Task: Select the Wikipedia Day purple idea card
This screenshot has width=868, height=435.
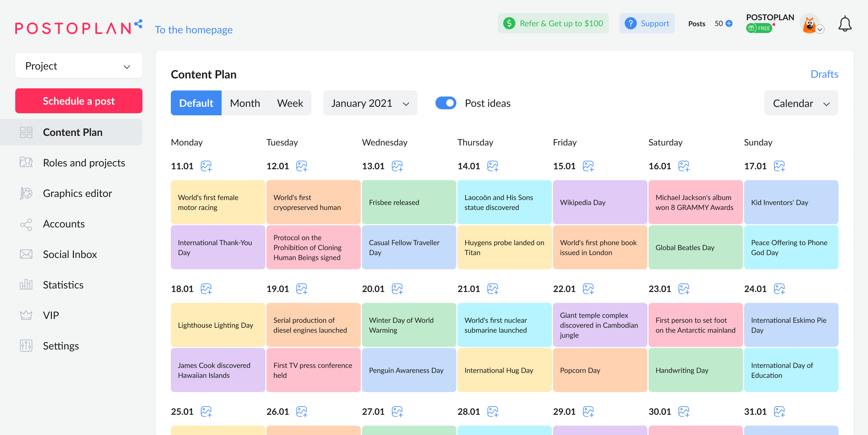Action: 600,202
